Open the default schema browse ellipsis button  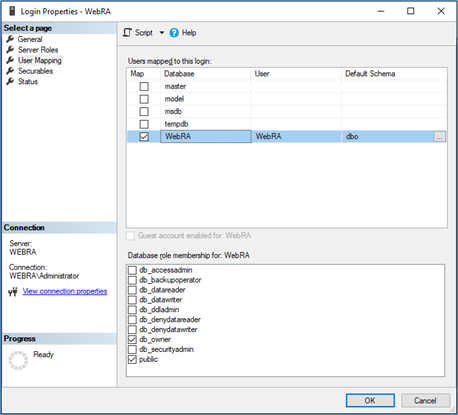coord(439,137)
